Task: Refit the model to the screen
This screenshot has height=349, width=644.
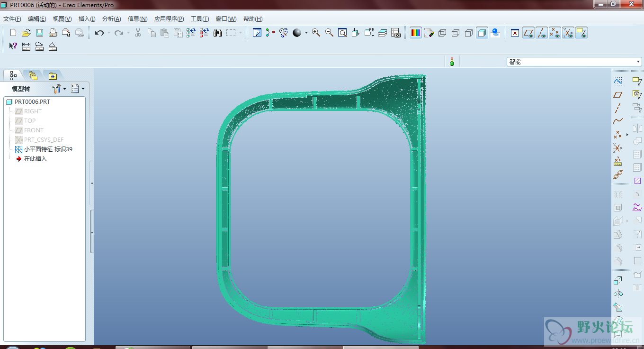Action: pyautogui.click(x=342, y=33)
